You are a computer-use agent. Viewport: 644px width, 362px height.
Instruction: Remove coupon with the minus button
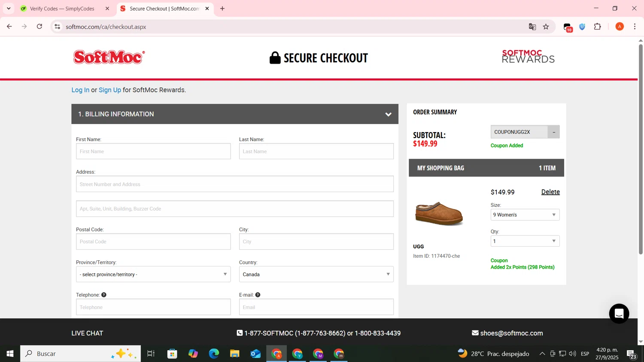coord(553,132)
